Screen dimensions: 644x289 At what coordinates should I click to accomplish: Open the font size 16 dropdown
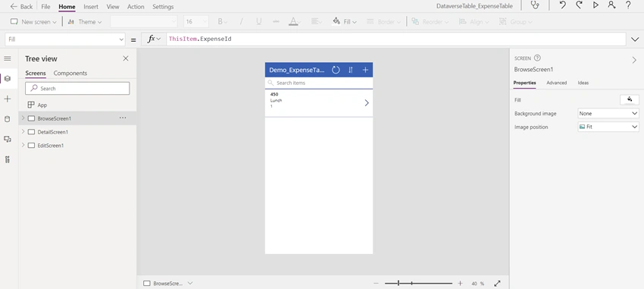click(196, 22)
